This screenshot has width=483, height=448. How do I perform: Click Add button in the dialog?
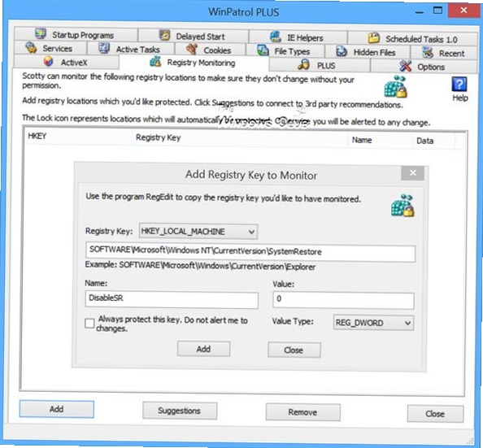[x=203, y=349]
